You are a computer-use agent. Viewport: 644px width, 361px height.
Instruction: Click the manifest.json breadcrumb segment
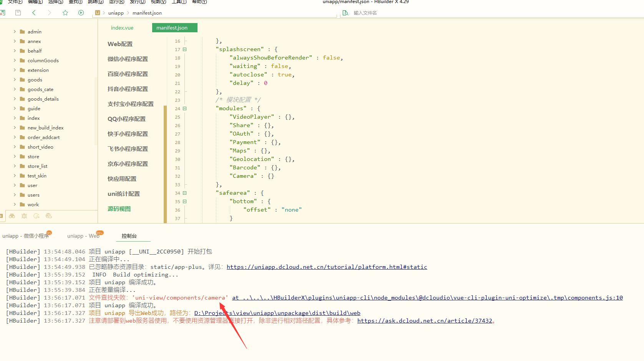point(147,13)
